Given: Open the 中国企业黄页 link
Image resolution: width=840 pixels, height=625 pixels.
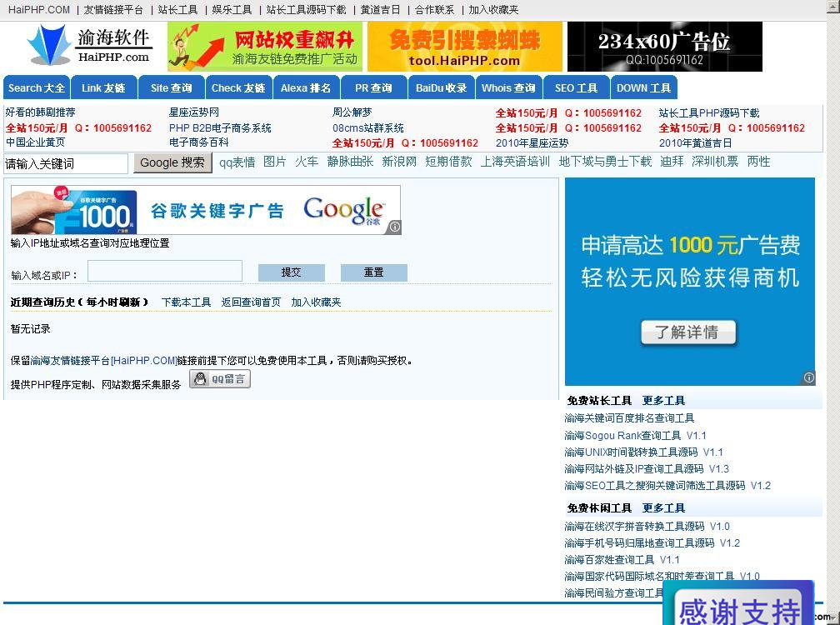Looking at the screenshot, I should (x=35, y=142).
